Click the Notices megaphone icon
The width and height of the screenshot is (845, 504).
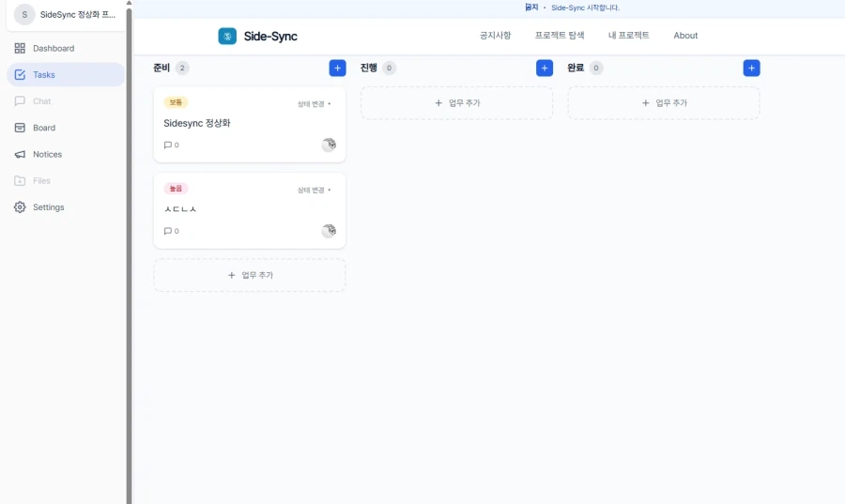coord(20,154)
